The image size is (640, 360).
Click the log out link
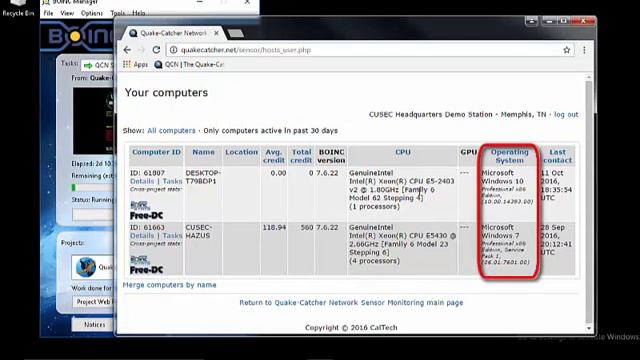pyautogui.click(x=566, y=115)
